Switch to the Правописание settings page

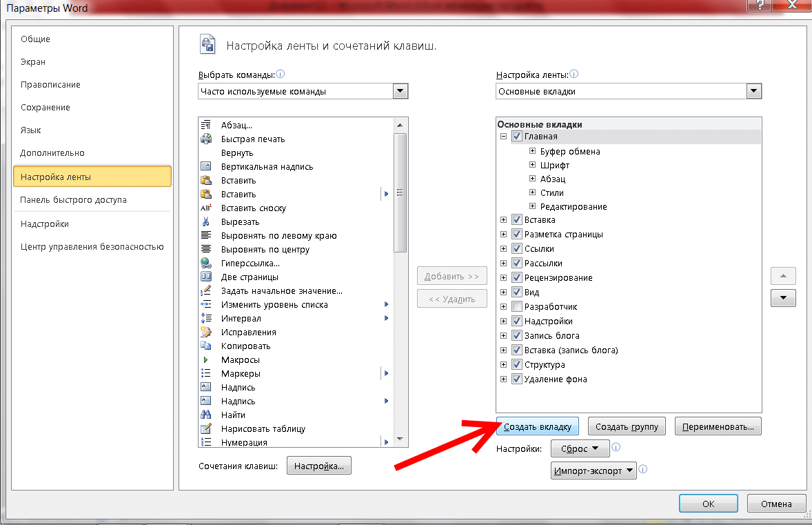coord(50,84)
